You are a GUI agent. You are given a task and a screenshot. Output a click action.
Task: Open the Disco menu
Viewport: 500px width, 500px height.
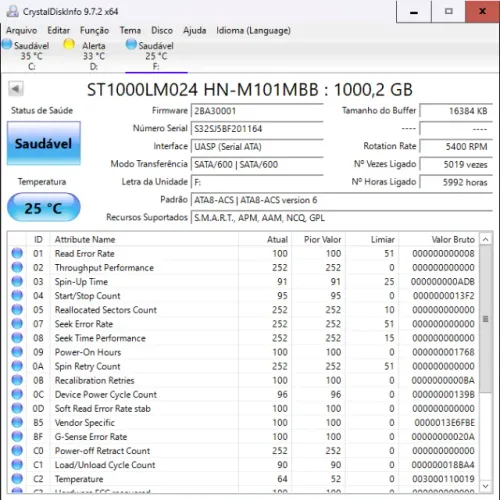pos(162,31)
